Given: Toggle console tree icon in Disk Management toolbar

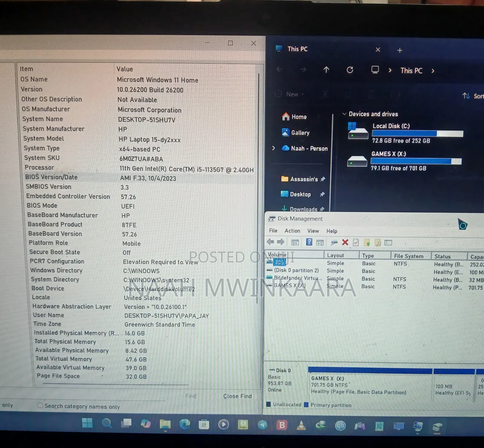Looking at the screenshot, I should (295, 242).
